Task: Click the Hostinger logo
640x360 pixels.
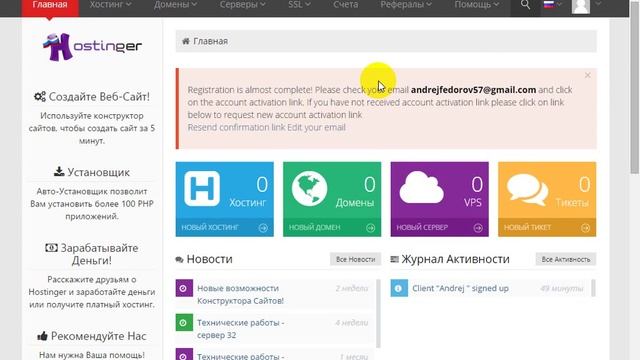Action: (x=92, y=47)
